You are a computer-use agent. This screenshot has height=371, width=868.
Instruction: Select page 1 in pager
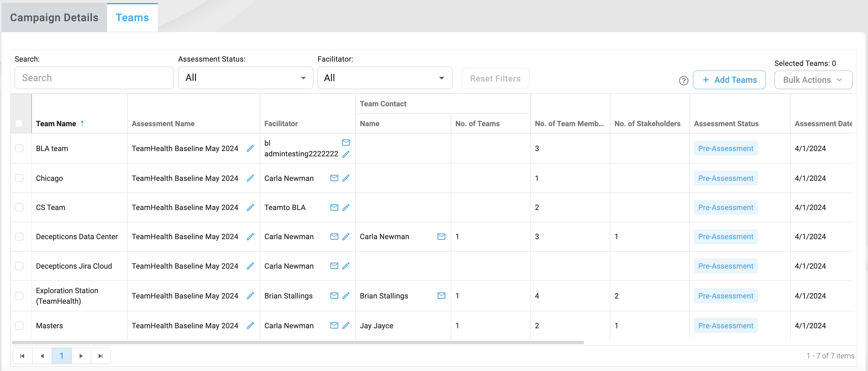point(62,356)
